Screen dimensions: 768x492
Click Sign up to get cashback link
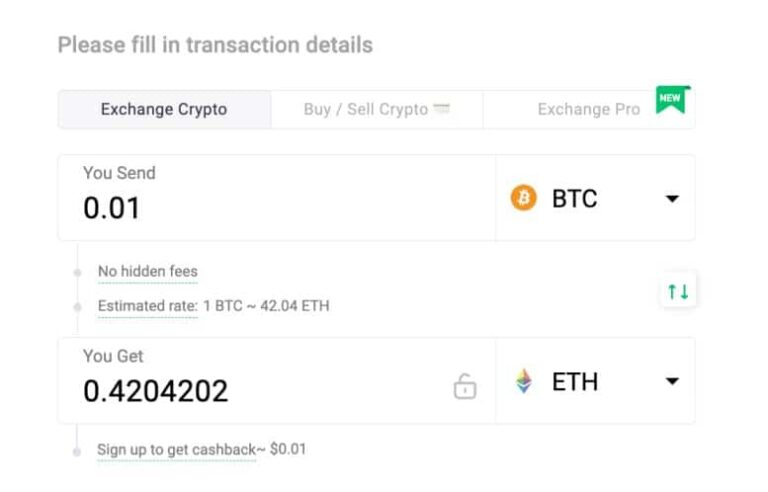[176, 449]
